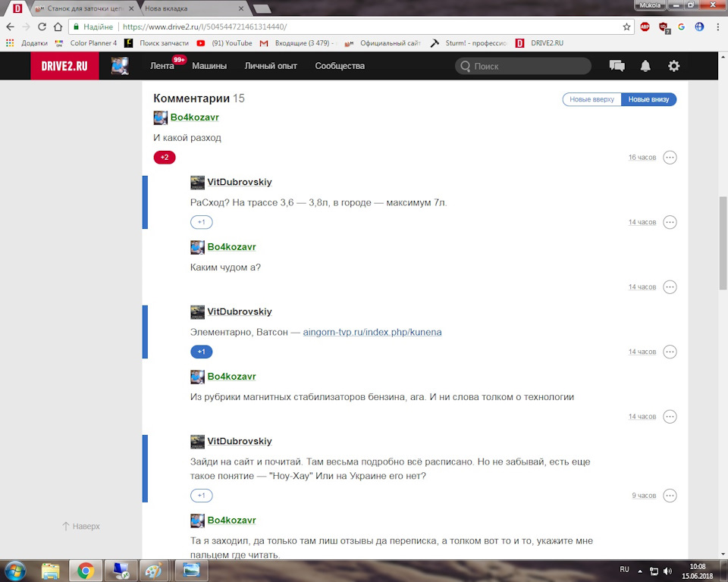Open the notifications bell icon

click(x=645, y=66)
